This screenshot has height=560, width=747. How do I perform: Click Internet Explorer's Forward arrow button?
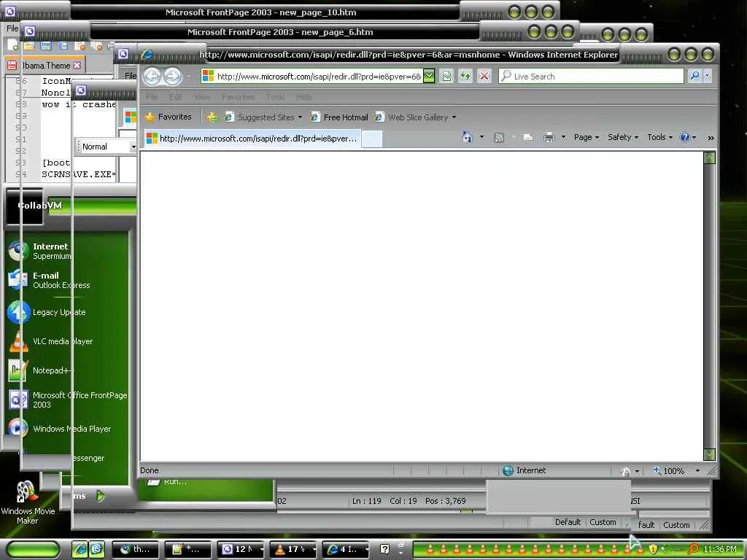click(x=172, y=76)
